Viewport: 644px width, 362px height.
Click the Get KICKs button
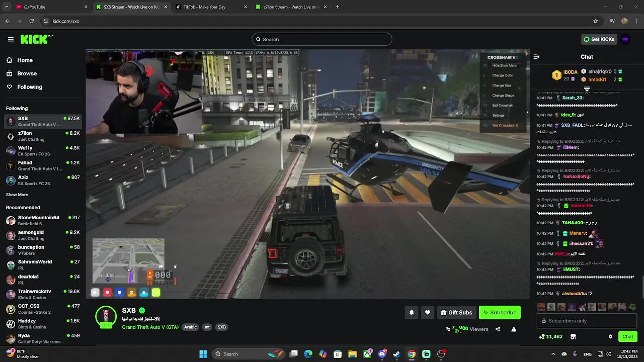point(599,39)
